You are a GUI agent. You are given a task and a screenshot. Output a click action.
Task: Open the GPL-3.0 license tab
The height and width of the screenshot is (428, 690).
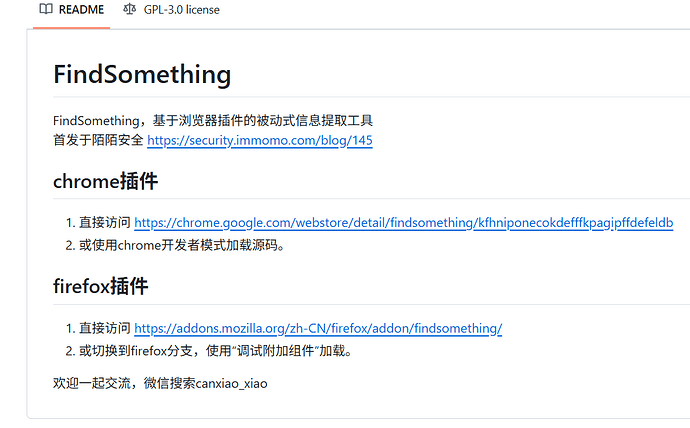(x=171, y=10)
